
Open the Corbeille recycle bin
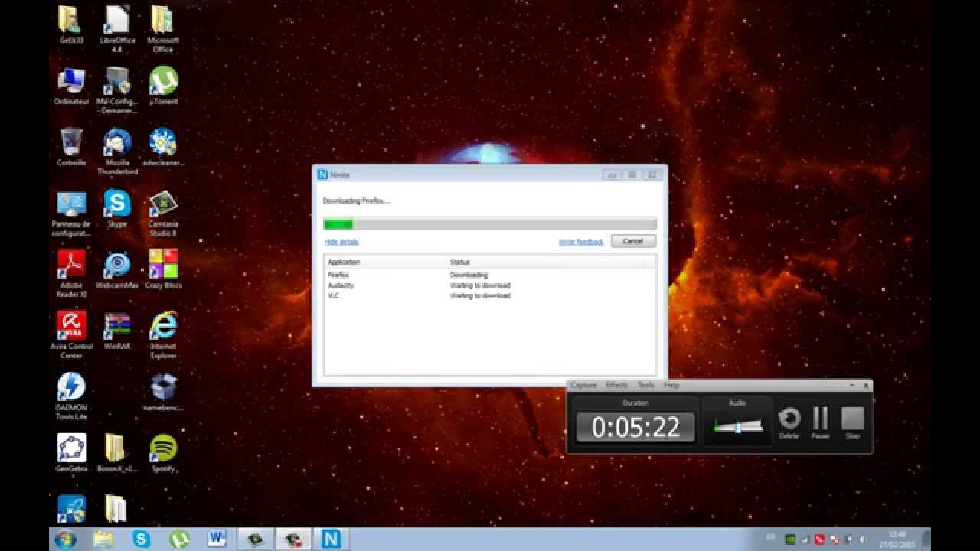click(x=71, y=147)
